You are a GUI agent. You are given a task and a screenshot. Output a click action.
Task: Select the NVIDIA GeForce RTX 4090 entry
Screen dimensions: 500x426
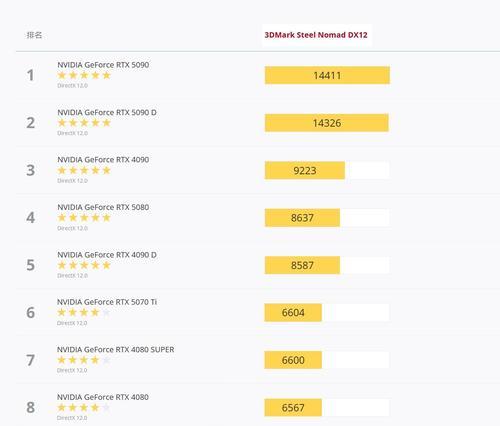103,160
